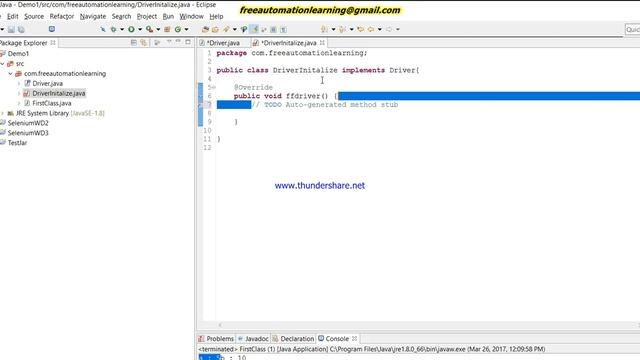Click the green New Java Class icon

point(178,29)
